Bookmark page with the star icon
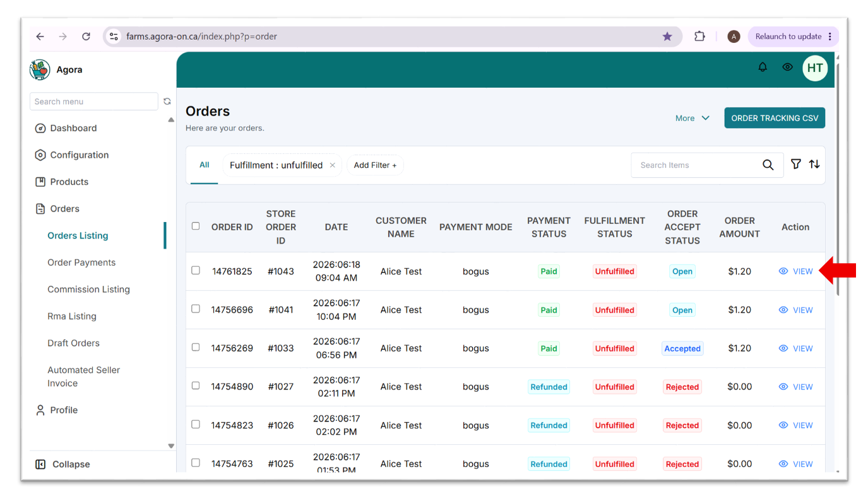 [x=667, y=37]
